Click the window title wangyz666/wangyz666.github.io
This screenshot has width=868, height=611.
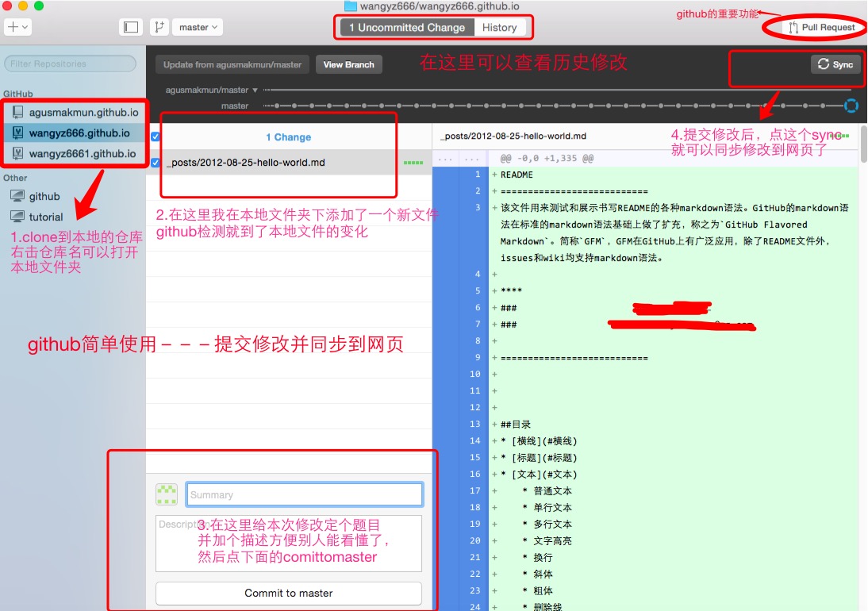[x=440, y=6]
